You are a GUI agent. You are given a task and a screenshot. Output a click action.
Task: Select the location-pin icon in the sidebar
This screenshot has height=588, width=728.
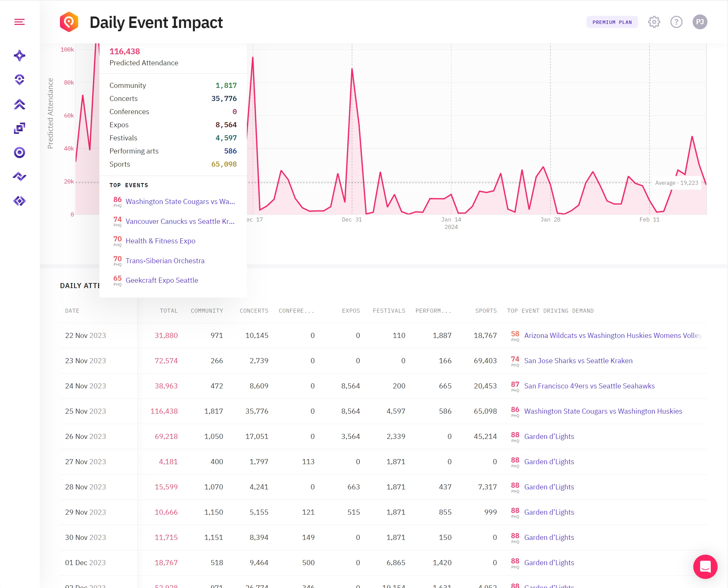19,79
